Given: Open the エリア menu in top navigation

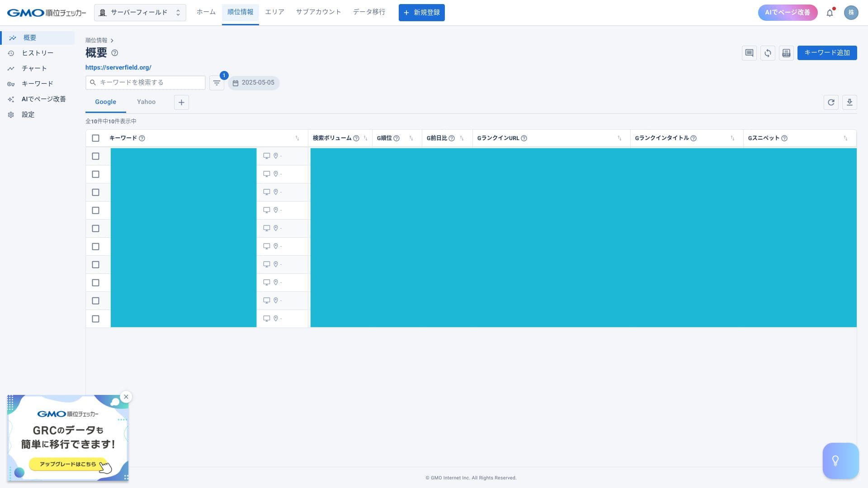Looking at the screenshot, I should [x=274, y=12].
